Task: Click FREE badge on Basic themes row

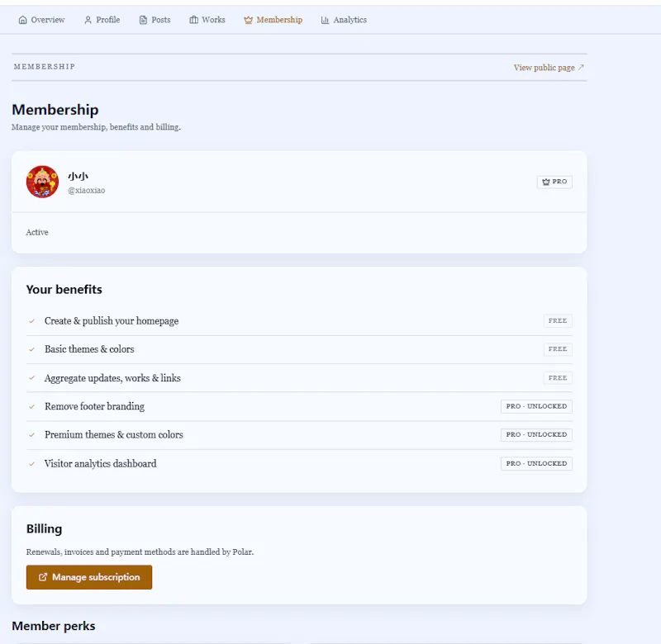Action: pyautogui.click(x=558, y=348)
